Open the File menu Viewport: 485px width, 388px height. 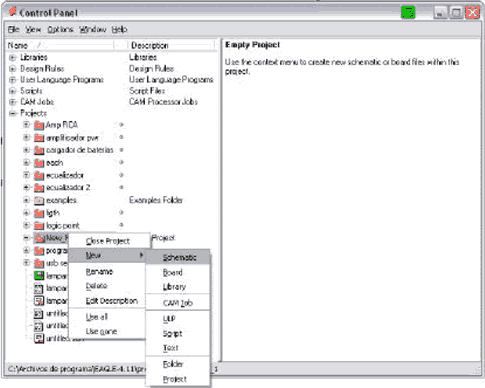14,30
